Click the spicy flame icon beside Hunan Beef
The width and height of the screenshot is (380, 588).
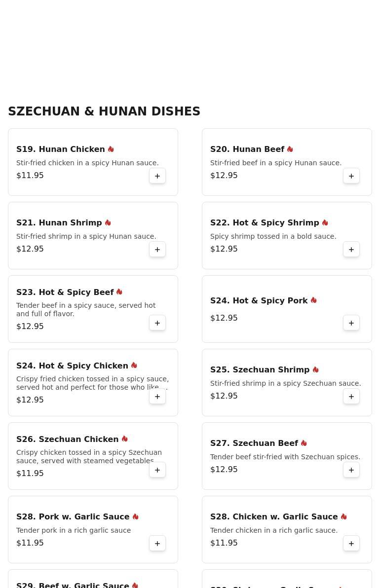[290, 149]
